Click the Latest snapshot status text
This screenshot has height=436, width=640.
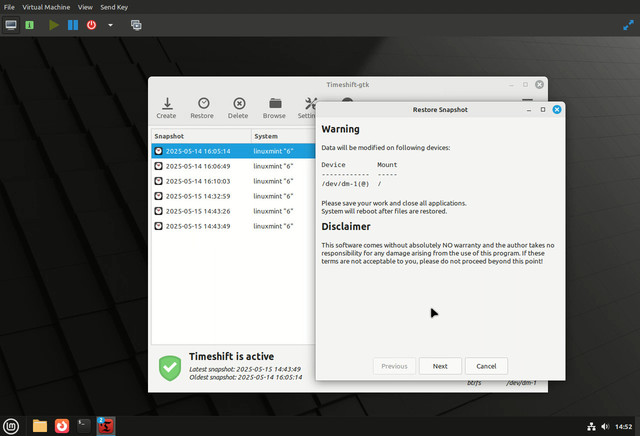pos(245,369)
